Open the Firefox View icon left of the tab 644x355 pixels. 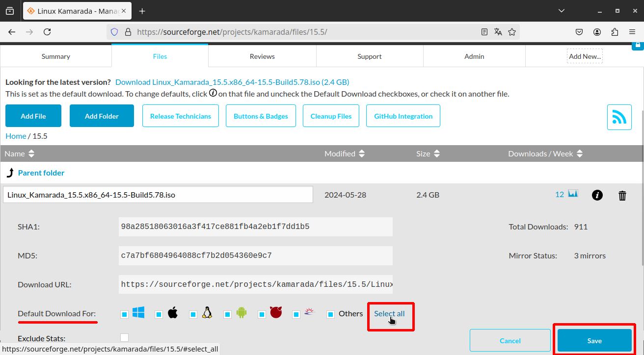coord(10,11)
